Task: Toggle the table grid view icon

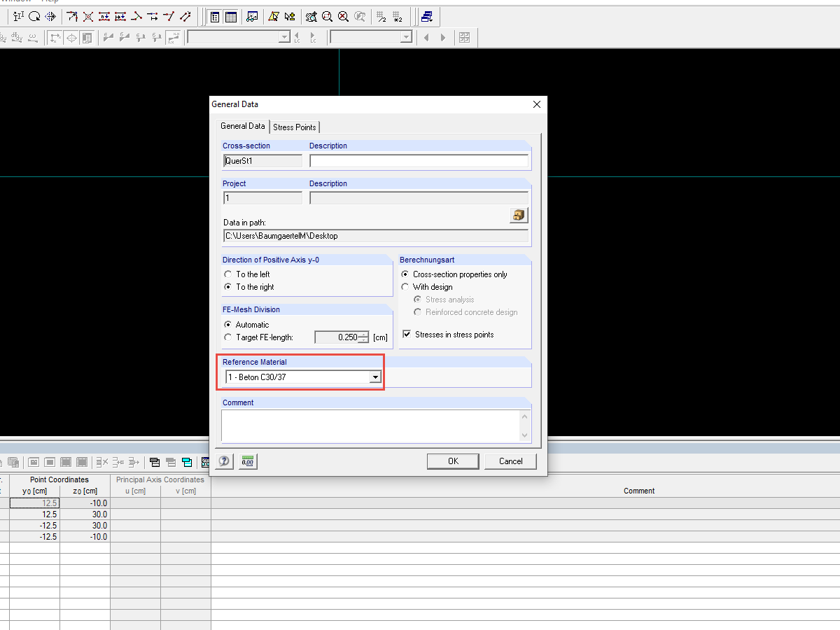Action: 231,16
